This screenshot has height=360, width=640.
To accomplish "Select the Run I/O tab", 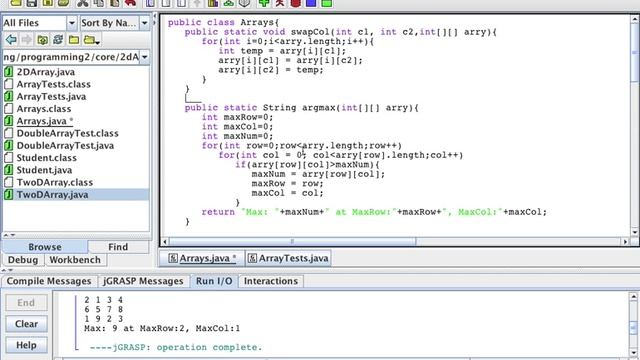I will 214,281.
